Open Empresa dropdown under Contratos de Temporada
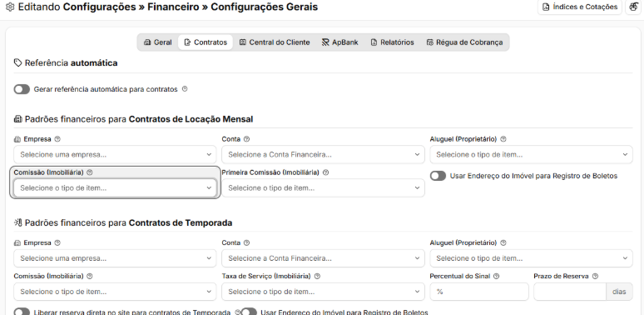Screen dimensions: 644x315 pyautogui.click(x=115, y=258)
